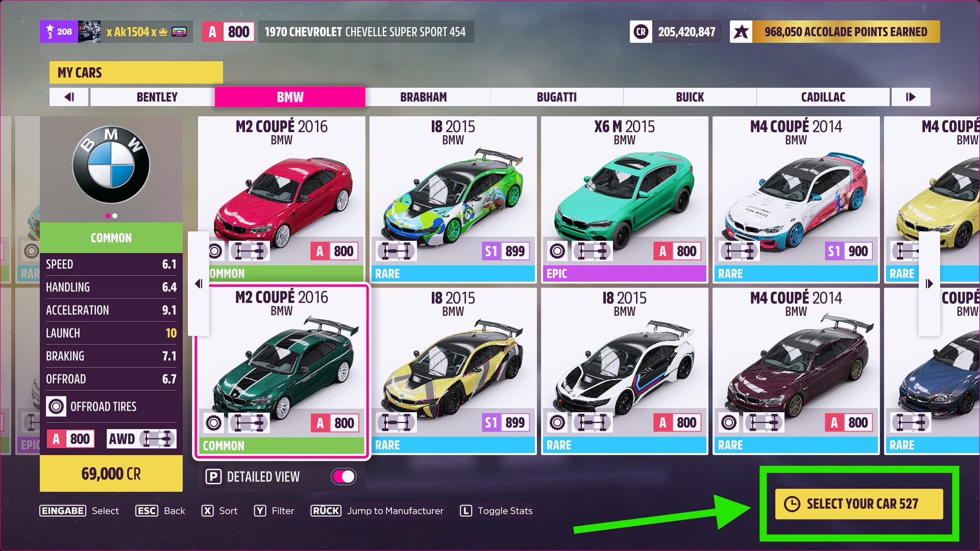Click the AWD drivetrain icon in stats panel
980x551 pixels.
(157, 439)
